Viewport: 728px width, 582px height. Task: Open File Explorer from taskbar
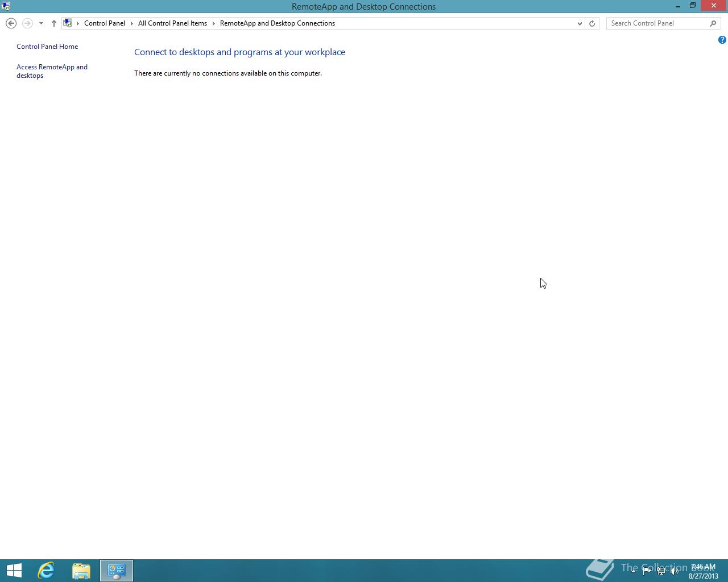(81, 571)
